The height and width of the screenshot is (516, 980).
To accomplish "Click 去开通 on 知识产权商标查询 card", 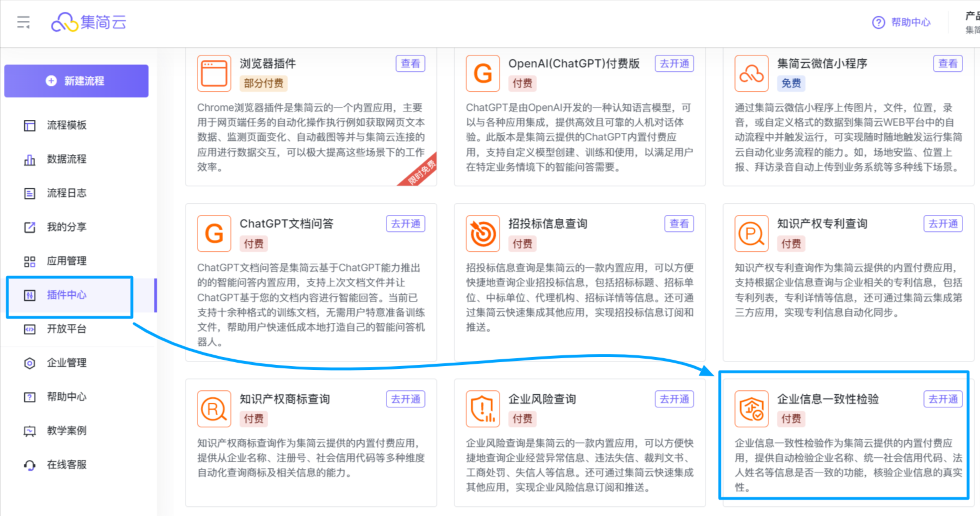I will pyautogui.click(x=405, y=399).
